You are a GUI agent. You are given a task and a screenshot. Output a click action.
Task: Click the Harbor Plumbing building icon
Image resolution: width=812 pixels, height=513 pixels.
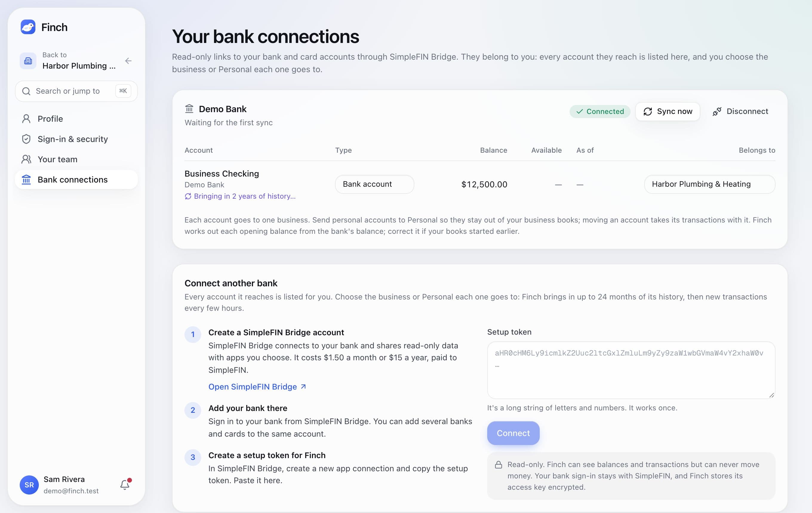click(28, 61)
